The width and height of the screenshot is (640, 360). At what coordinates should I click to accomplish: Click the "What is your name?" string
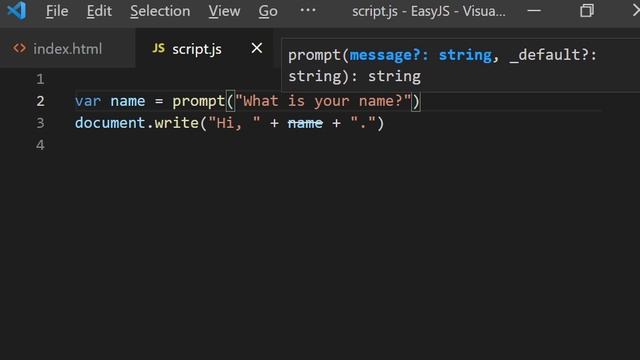click(323, 101)
